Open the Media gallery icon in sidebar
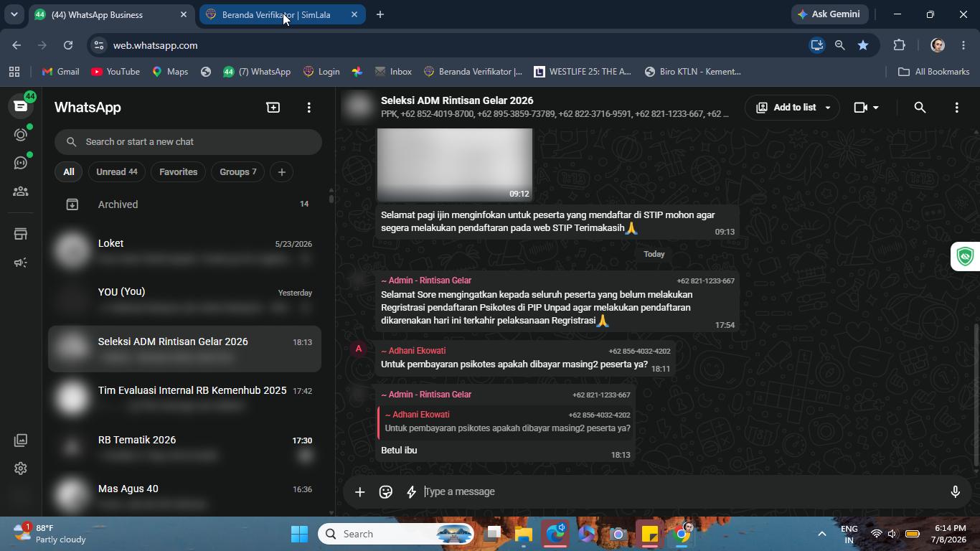 click(x=21, y=440)
